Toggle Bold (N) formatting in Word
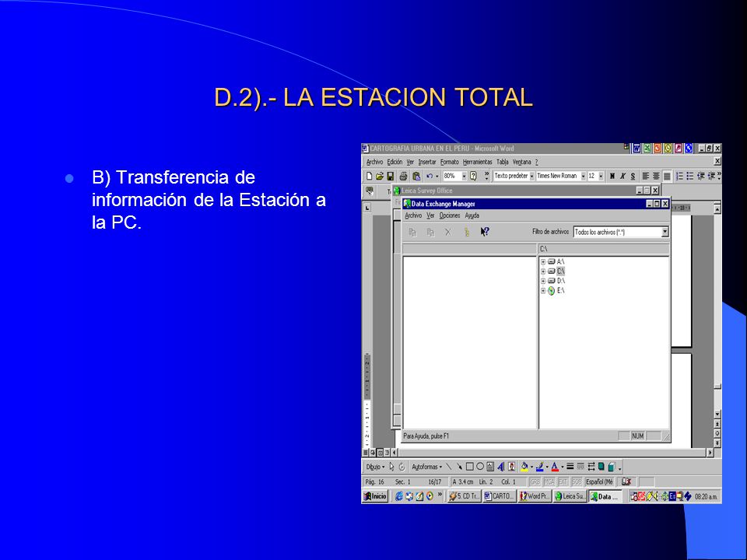This screenshot has height=560, width=747. pyautogui.click(x=612, y=176)
